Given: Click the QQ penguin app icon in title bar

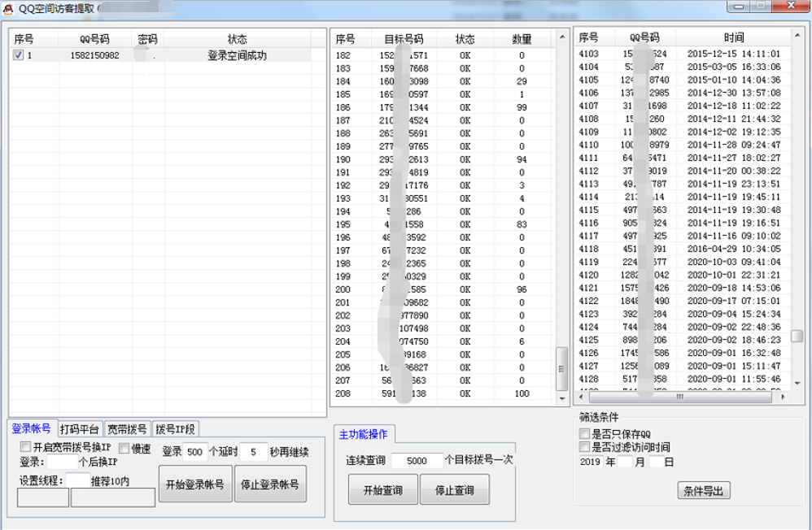Looking at the screenshot, I should point(8,9).
